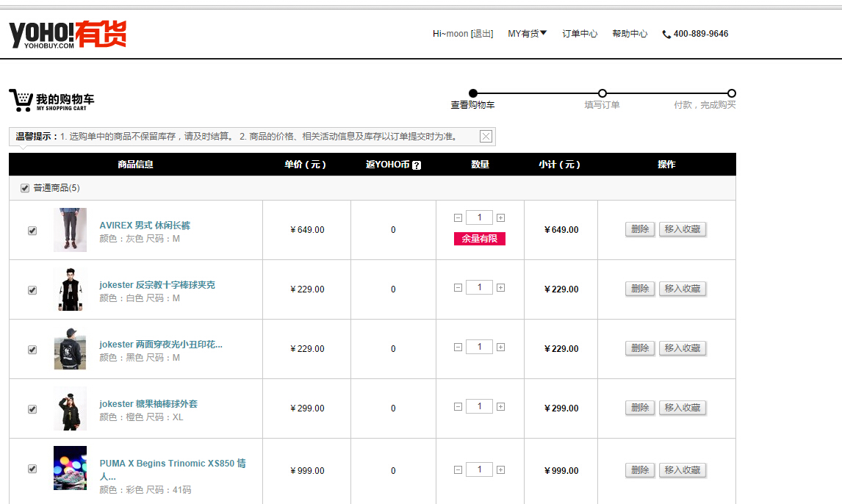
Task: Move jokester 反宗教十字棒球夹克 to 移入收藏
Action: [683, 289]
